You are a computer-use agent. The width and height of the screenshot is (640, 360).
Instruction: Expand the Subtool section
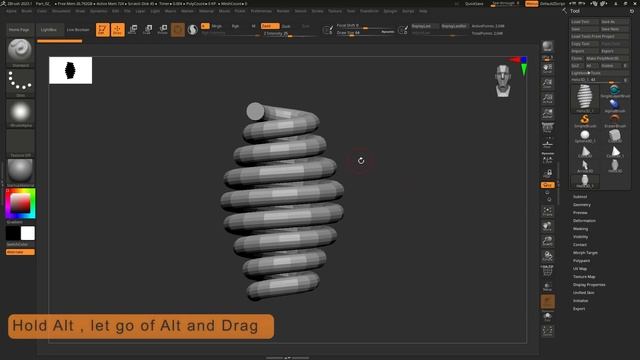point(580,197)
